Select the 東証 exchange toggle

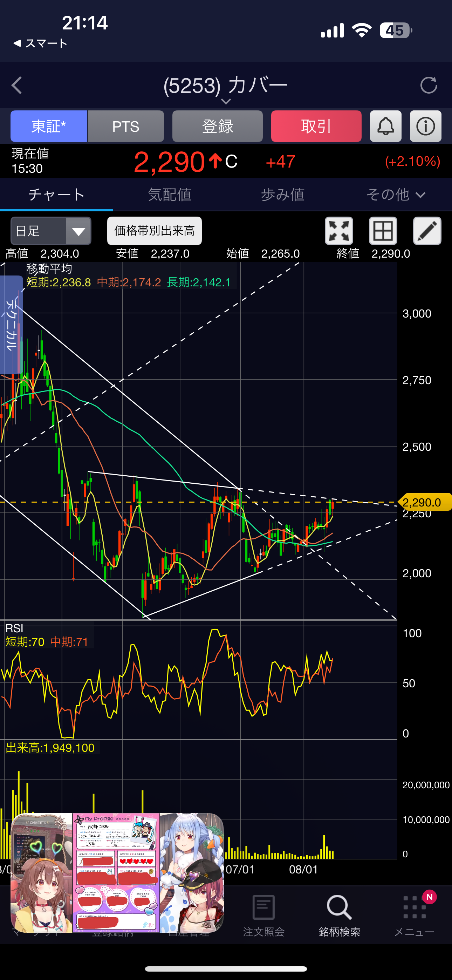click(49, 126)
